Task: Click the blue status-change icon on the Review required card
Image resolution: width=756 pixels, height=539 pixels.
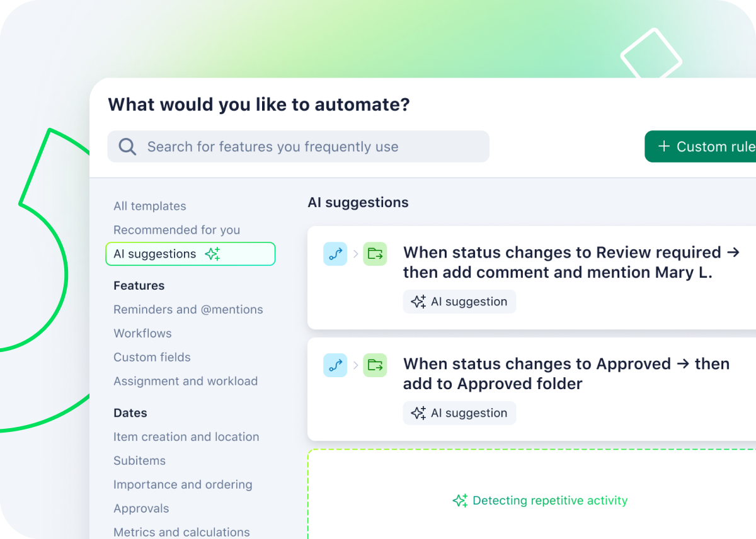Action: [335, 254]
